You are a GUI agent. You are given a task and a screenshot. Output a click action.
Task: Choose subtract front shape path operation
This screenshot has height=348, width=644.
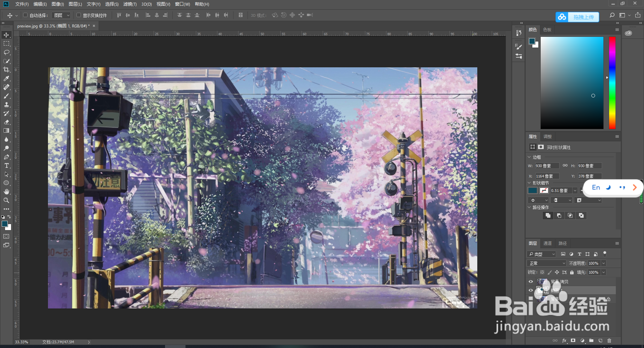pos(559,215)
